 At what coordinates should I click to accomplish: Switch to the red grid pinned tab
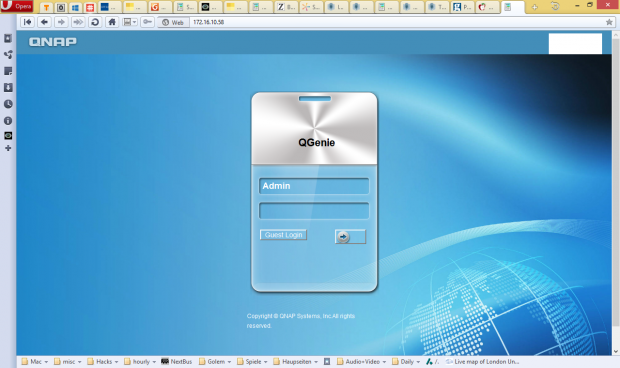point(90,7)
